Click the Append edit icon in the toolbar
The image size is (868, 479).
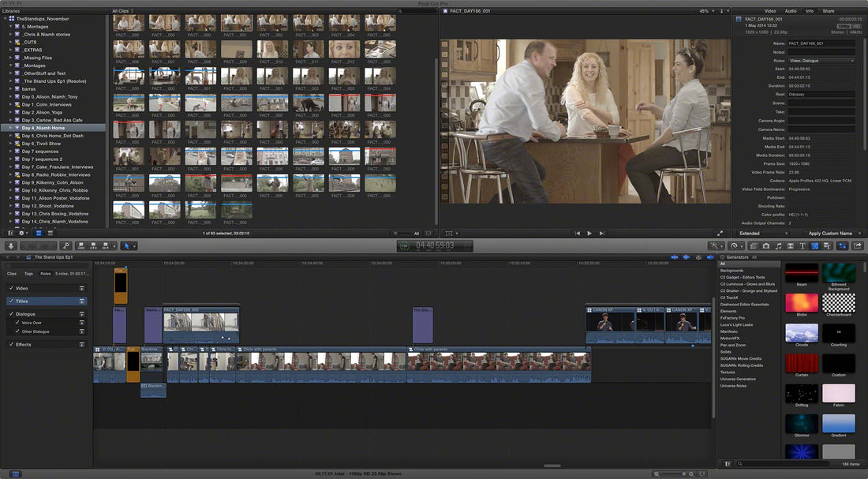coord(104,245)
